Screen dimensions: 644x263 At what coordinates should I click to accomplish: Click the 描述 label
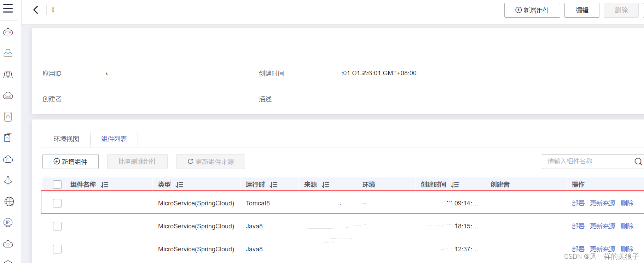(x=265, y=99)
